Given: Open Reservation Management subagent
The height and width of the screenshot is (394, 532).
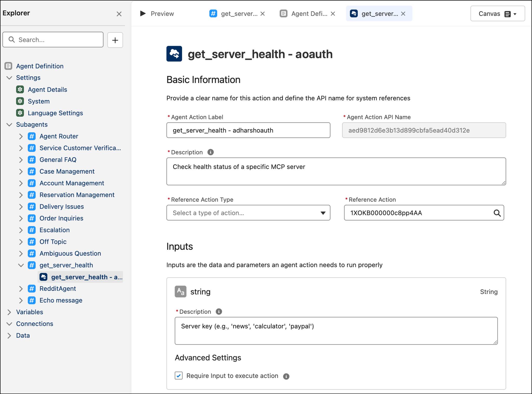Looking at the screenshot, I should [x=77, y=195].
